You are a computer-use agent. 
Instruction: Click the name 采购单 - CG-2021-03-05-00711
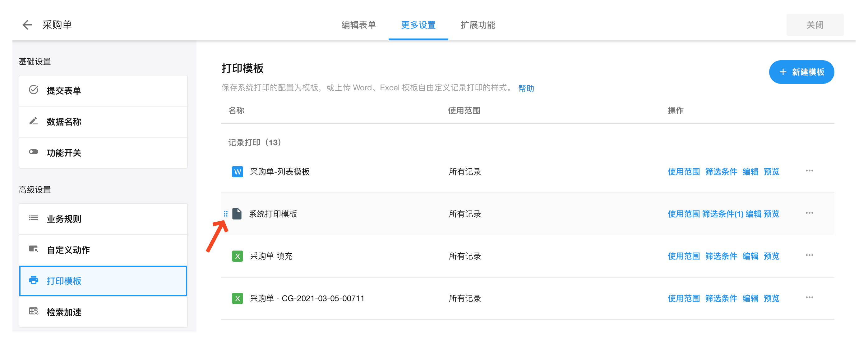[307, 298]
